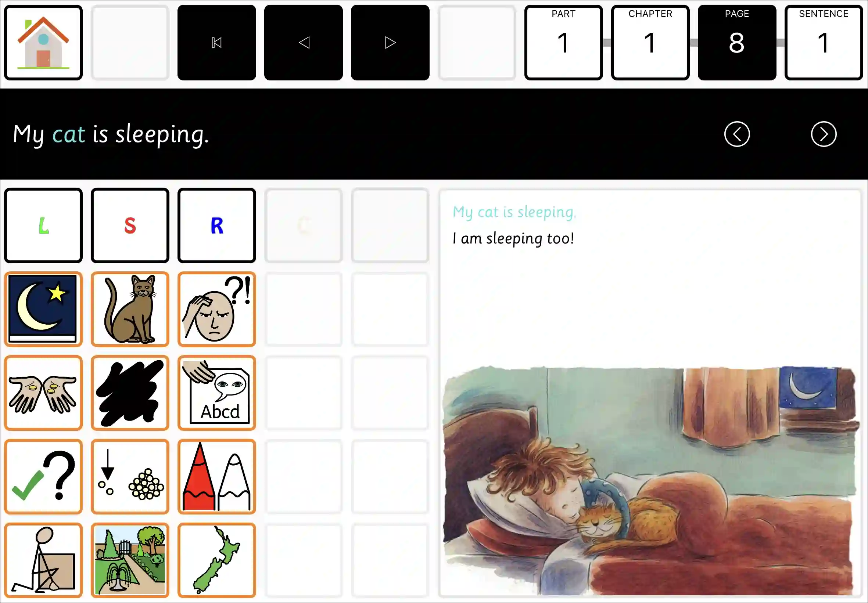
Task: Select the New Zealand map icon
Action: 216,560
